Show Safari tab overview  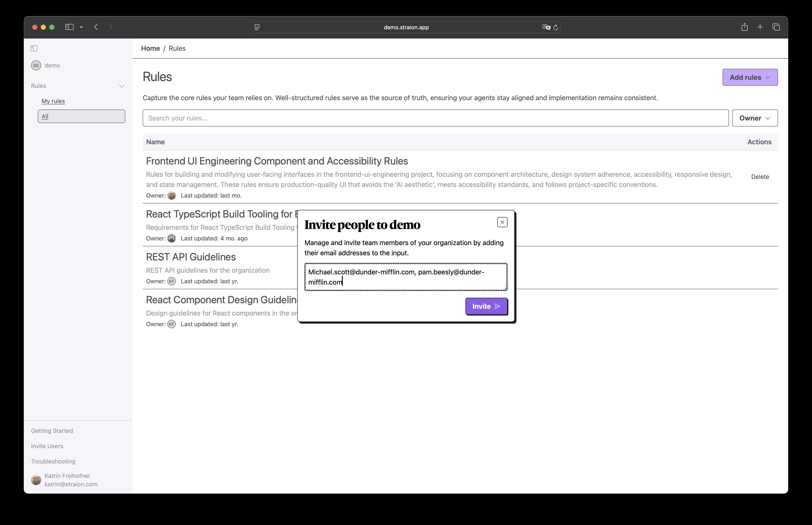tap(776, 27)
